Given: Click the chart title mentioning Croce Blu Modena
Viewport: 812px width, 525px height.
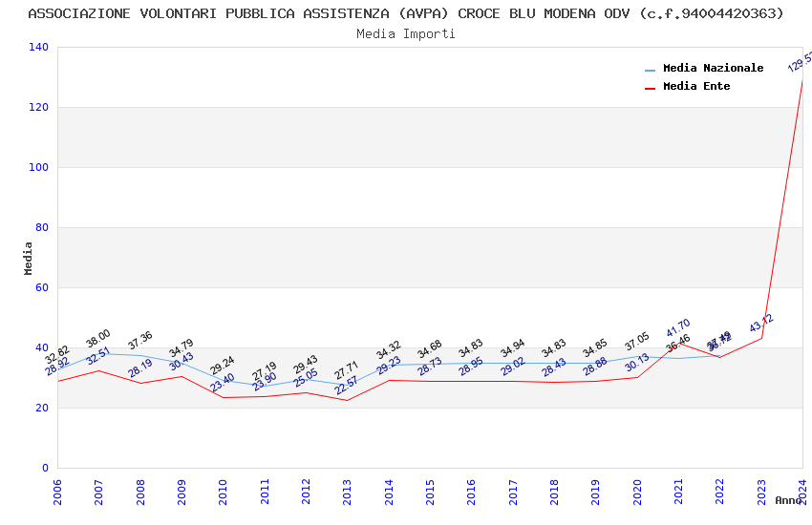Looking at the screenshot, I should pos(406,13).
